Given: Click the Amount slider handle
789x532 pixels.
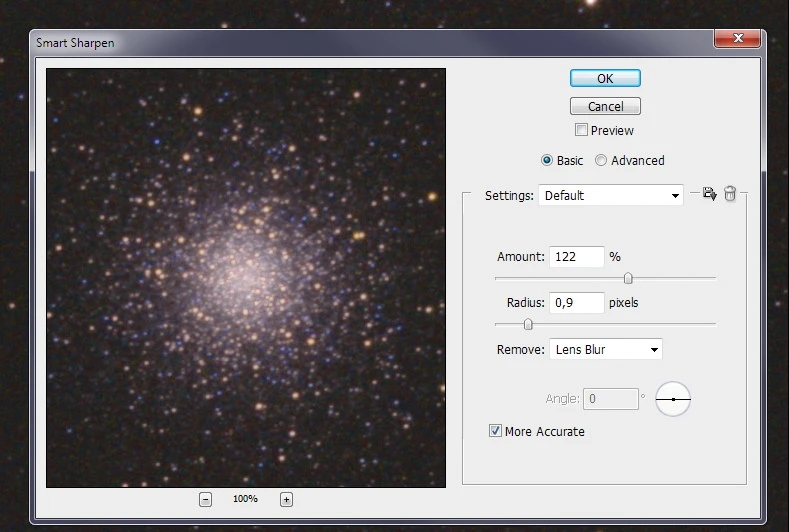Looking at the screenshot, I should coord(628,279).
